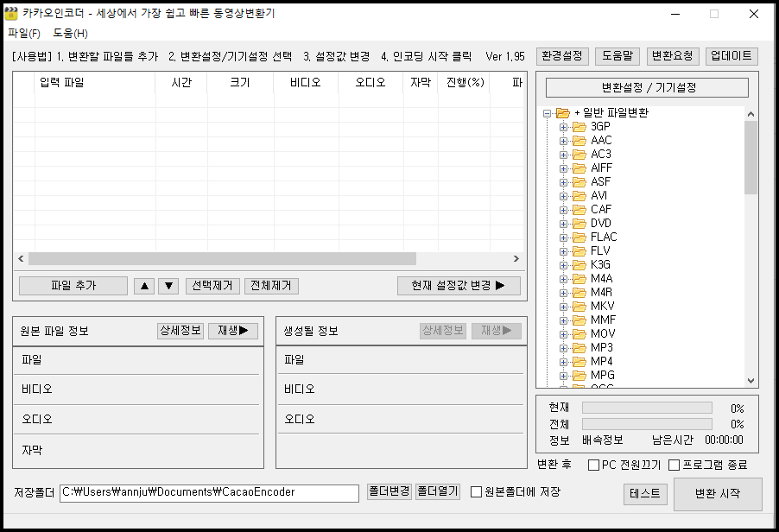
Task: Click the 업데이트 button
Action: [731, 56]
